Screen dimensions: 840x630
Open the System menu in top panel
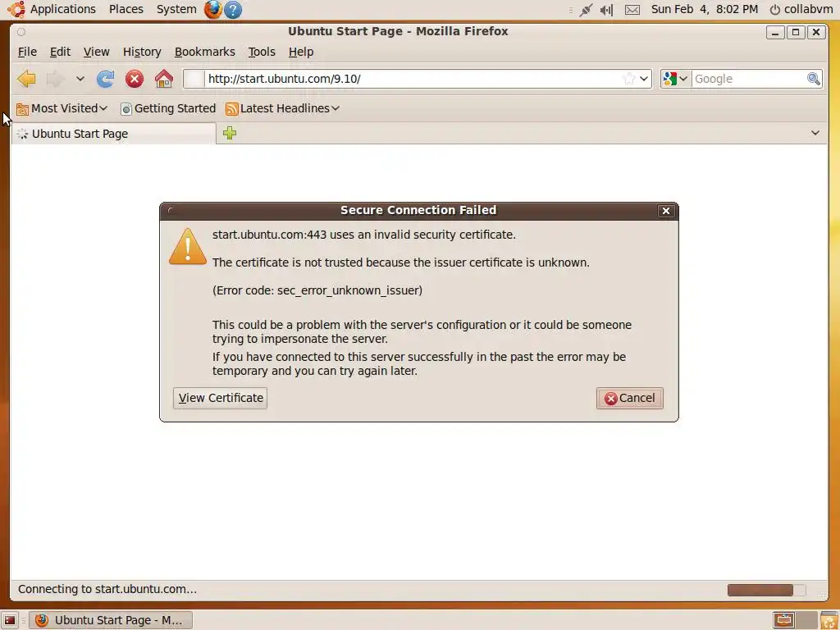click(176, 9)
